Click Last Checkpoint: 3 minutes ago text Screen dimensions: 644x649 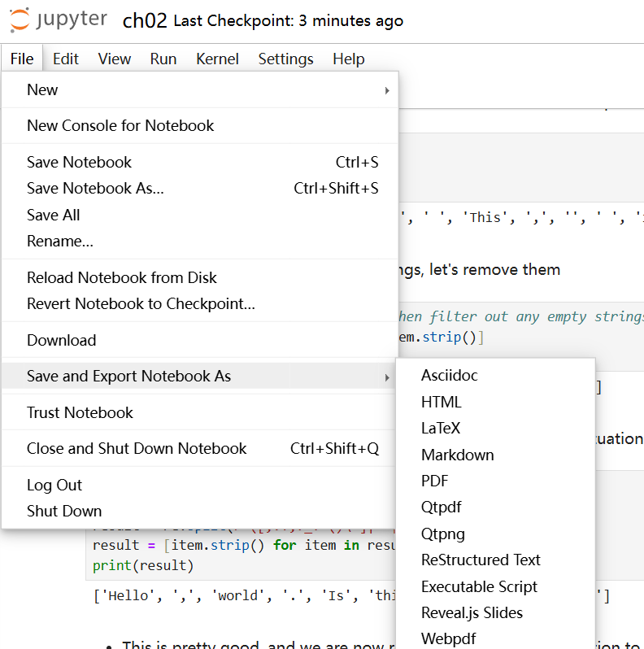(x=289, y=20)
